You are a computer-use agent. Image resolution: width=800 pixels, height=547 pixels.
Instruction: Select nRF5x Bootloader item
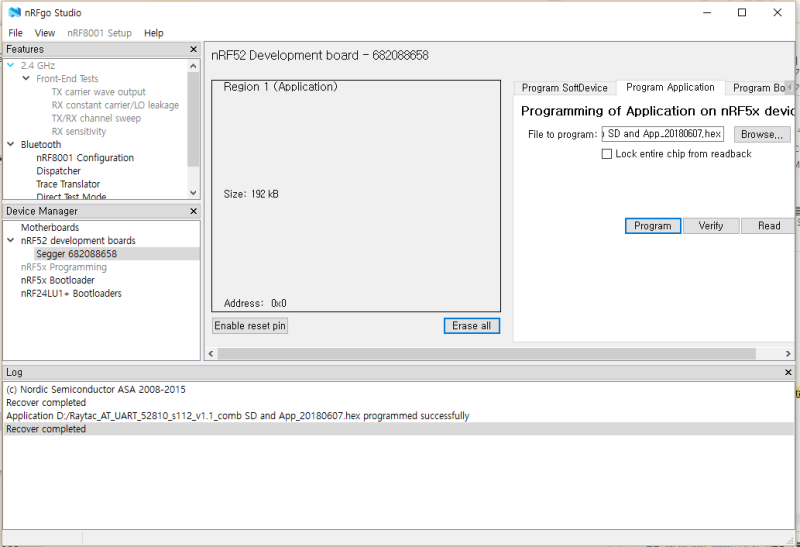[58, 281]
